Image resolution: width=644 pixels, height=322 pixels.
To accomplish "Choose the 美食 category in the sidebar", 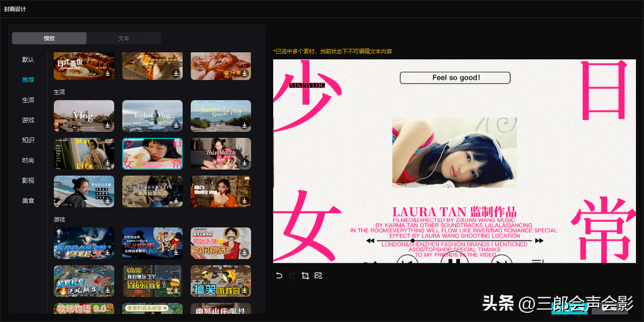I will pyautogui.click(x=28, y=201).
